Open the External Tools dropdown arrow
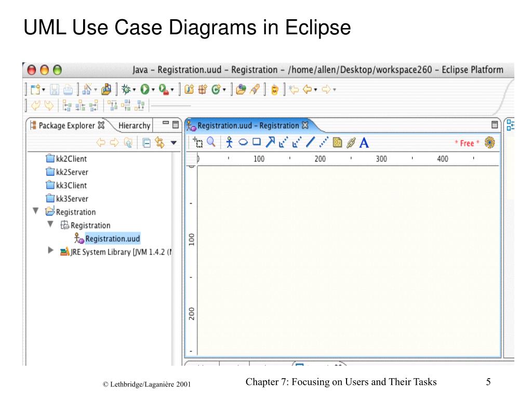The width and height of the screenshot is (532, 399). point(172,90)
